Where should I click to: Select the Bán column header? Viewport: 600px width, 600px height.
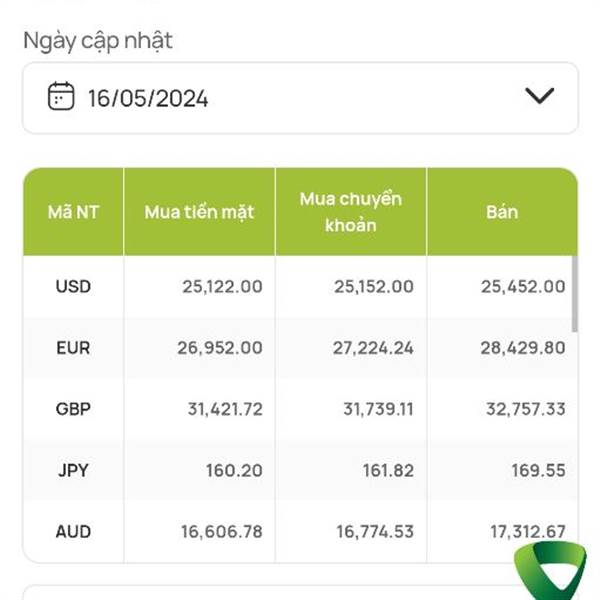(x=502, y=212)
